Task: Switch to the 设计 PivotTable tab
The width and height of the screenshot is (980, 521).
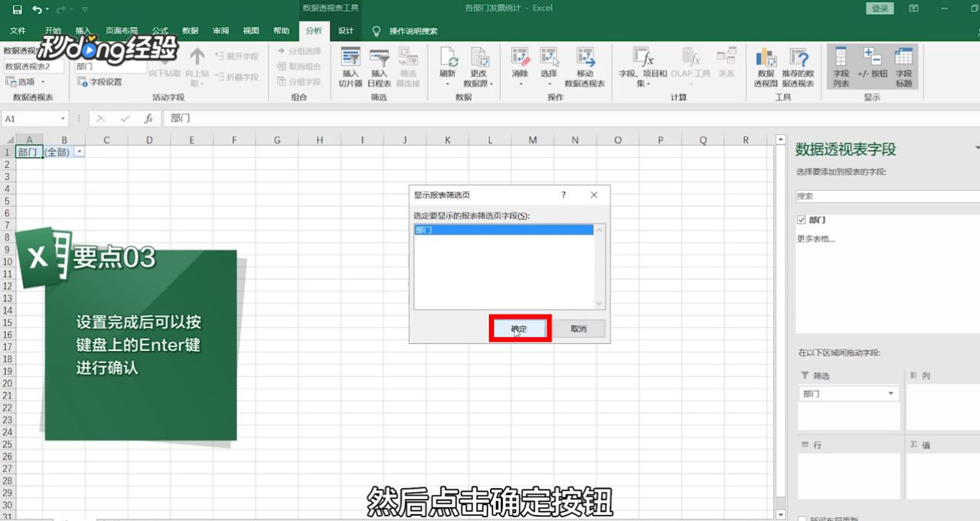Action: pos(346,31)
